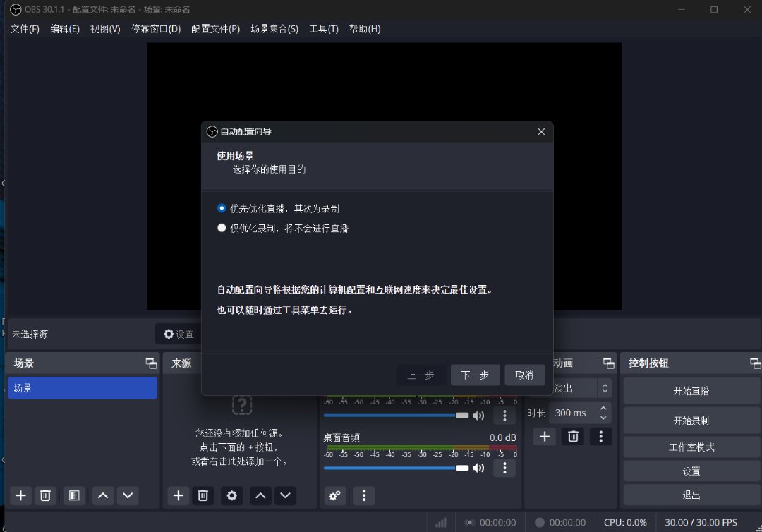Select optimize for recording only option
762x532 pixels.
point(222,229)
